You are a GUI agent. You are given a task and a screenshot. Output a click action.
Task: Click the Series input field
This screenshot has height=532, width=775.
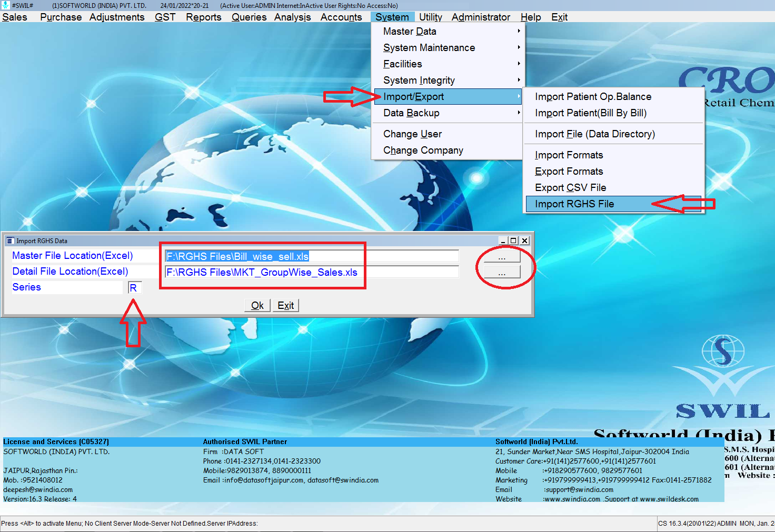pyautogui.click(x=135, y=288)
